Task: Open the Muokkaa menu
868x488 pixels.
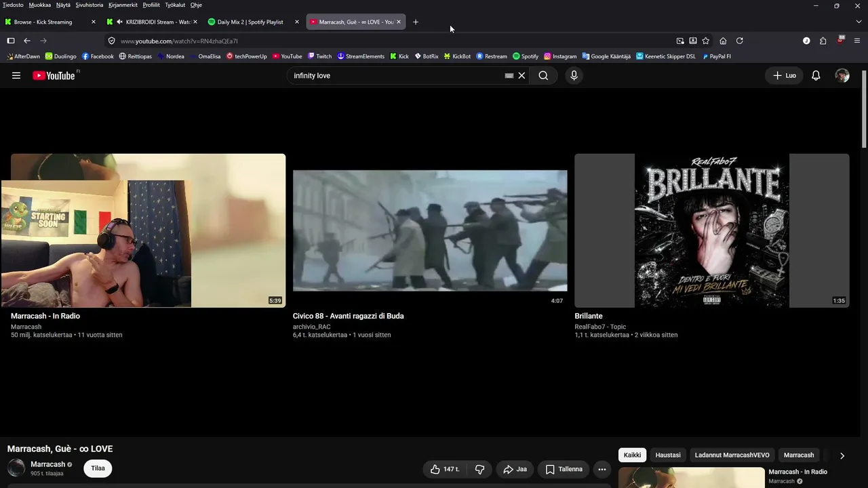Action: pos(40,5)
